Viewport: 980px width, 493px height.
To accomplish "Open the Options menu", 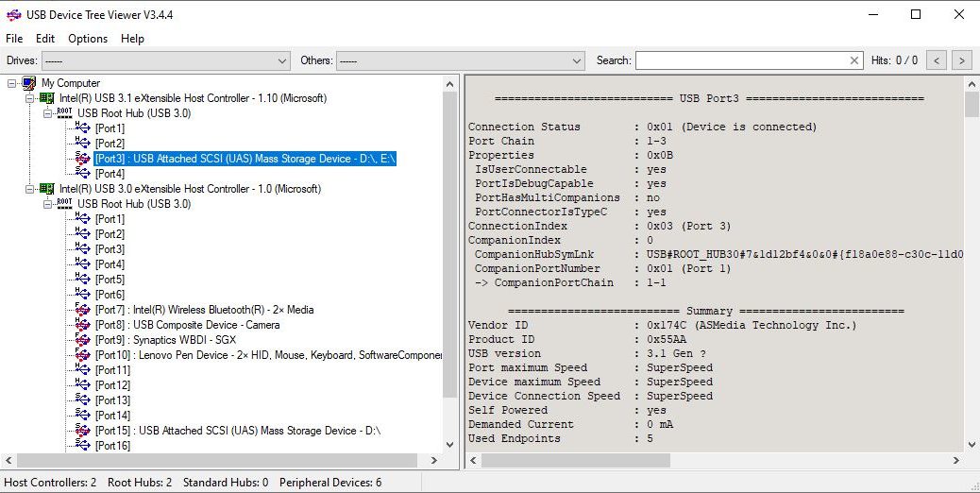I will coord(88,39).
